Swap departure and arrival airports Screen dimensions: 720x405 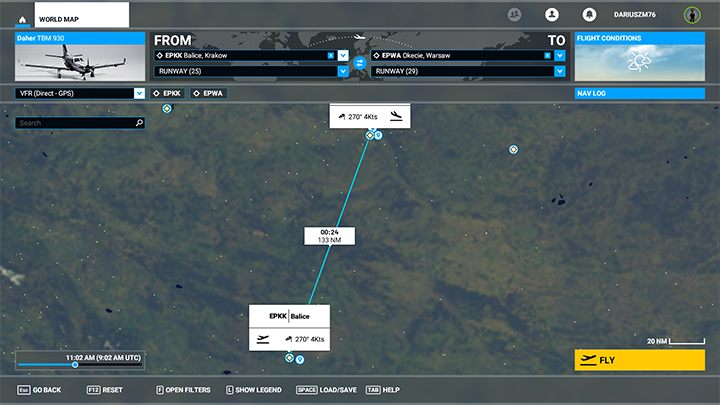click(x=359, y=63)
